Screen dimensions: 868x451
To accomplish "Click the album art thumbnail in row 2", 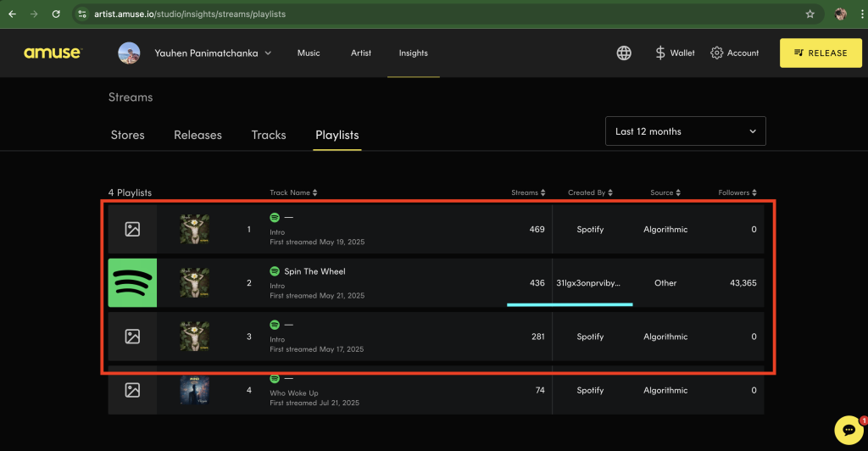I will click(194, 283).
